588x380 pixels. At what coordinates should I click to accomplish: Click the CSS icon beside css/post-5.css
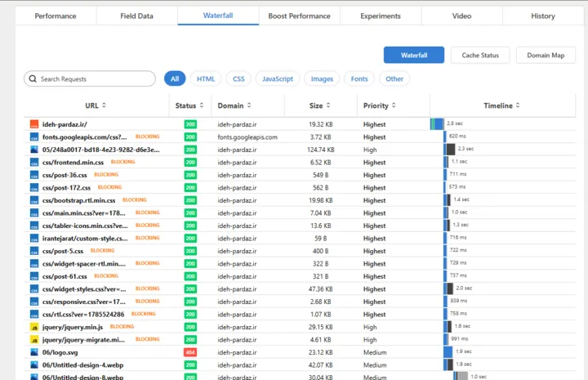[34, 251]
